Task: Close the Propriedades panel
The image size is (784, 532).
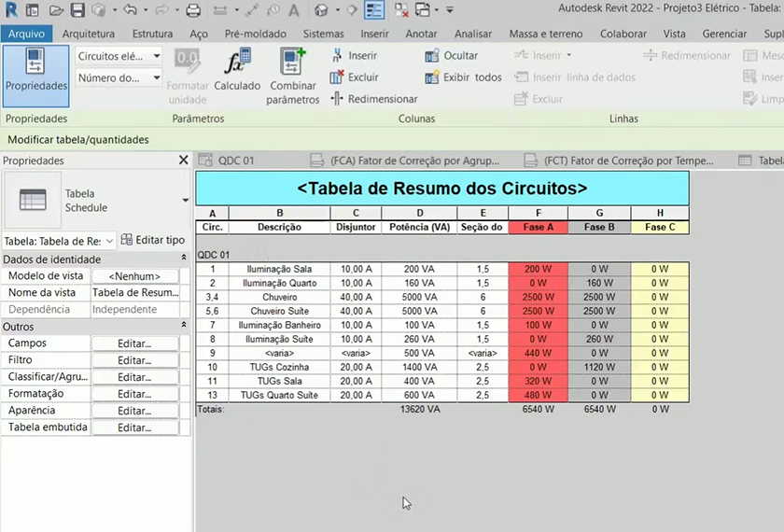Action: click(183, 161)
